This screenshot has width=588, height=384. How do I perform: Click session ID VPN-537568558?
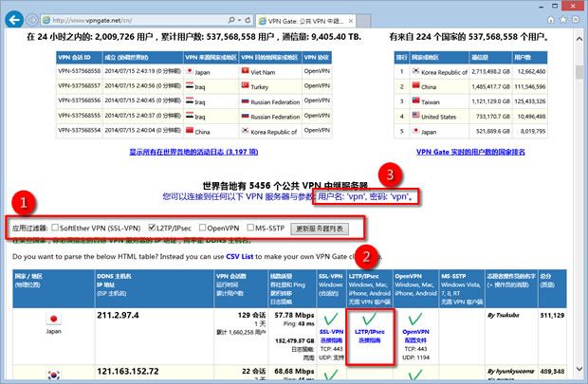click(79, 70)
